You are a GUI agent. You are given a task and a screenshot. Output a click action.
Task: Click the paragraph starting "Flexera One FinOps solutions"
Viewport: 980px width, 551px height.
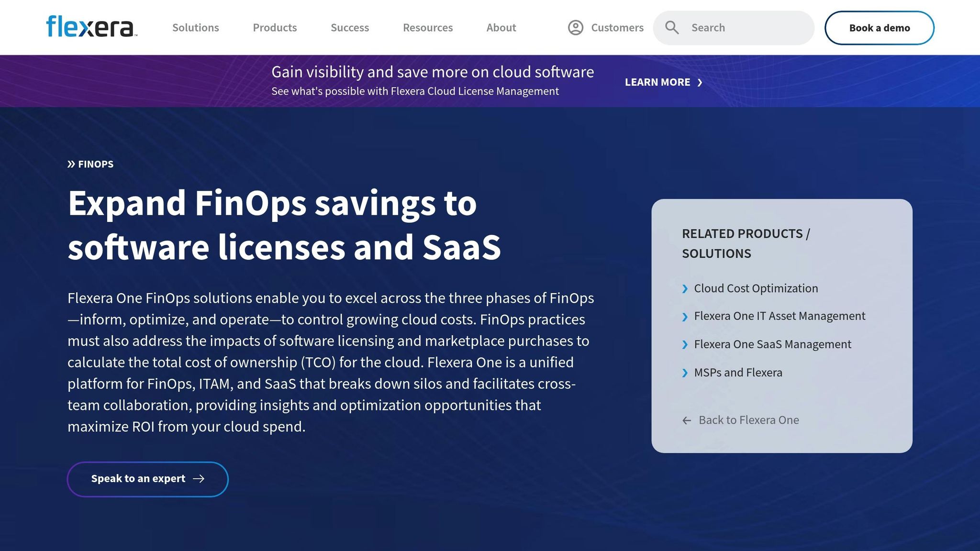tap(331, 362)
